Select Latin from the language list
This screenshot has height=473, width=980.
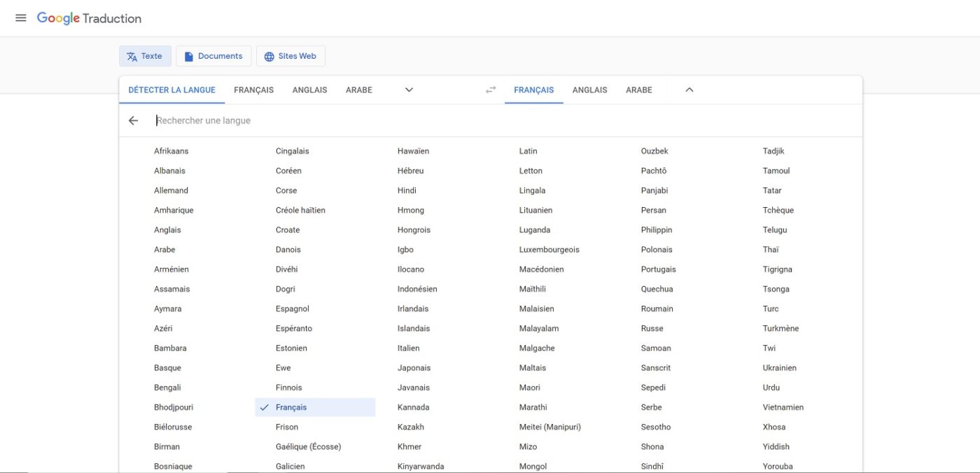527,150
